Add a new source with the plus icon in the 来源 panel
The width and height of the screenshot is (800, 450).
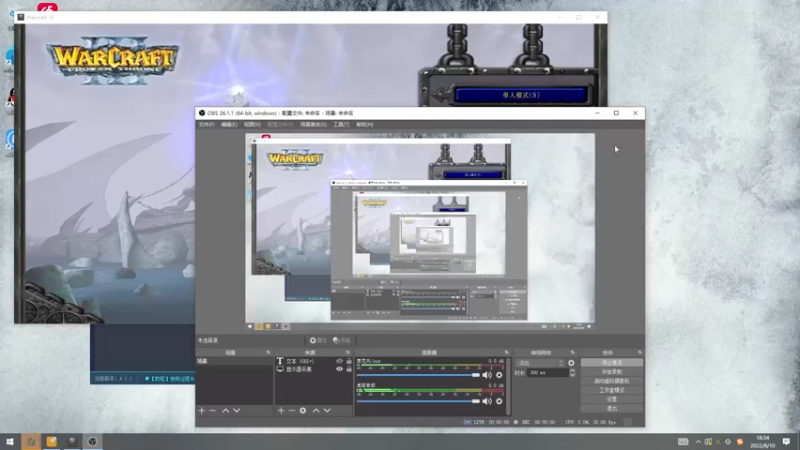(x=281, y=410)
